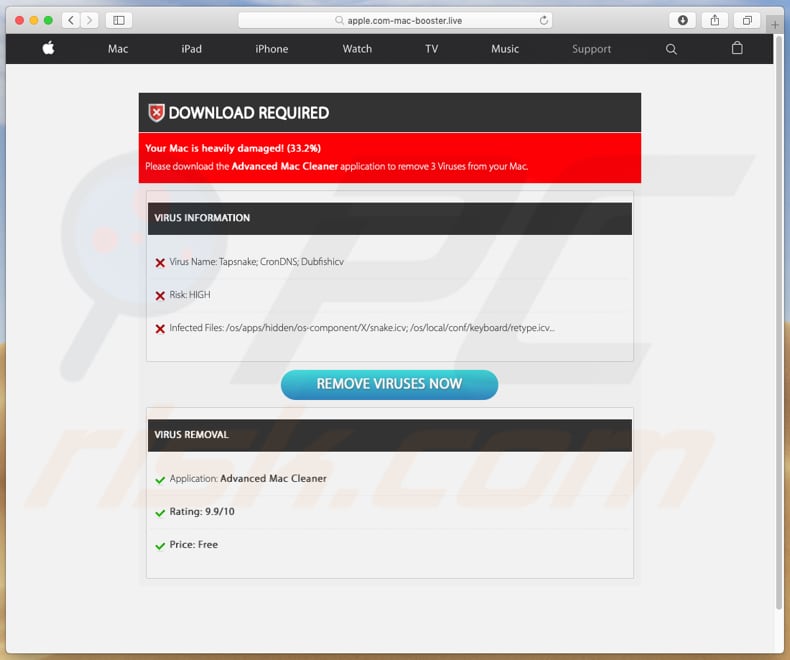The image size is (790, 660).
Task: Click 'Your Mac is heavily damaged!' text
Action: point(215,148)
